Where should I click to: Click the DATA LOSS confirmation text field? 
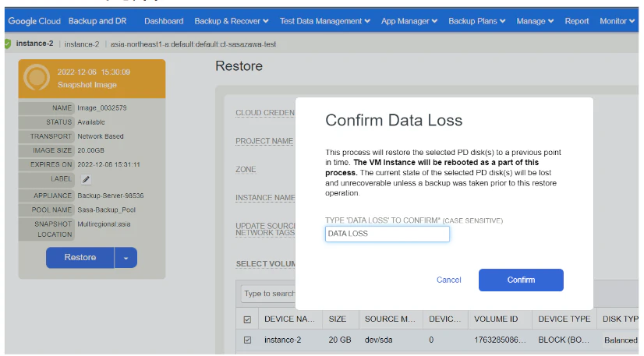coord(387,234)
